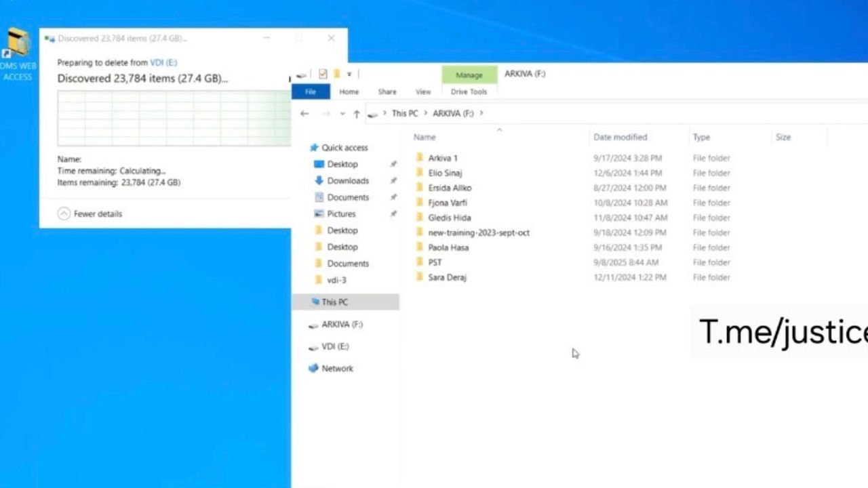This screenshot has width=868, height=488.
Task: Go up one level with Up arrow
Action: 357,113
